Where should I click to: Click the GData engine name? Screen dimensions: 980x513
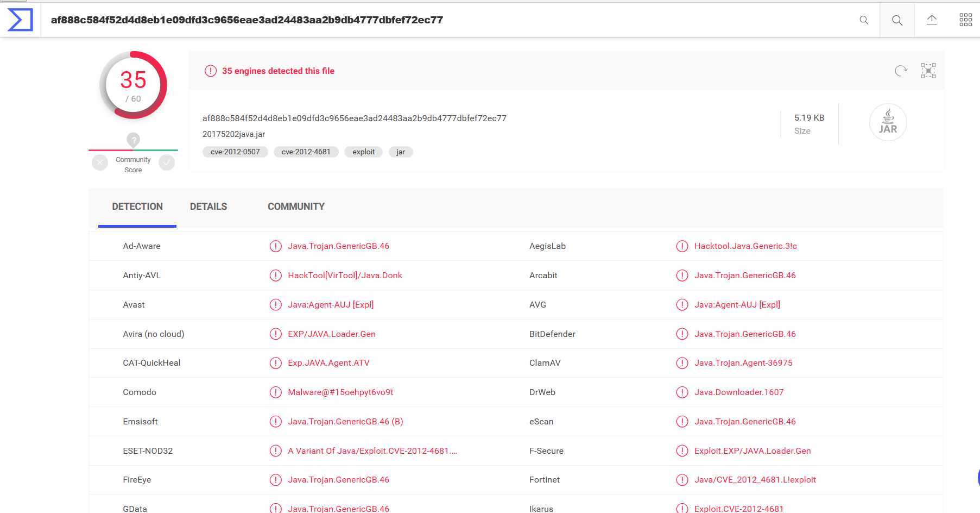click(135, 509)
